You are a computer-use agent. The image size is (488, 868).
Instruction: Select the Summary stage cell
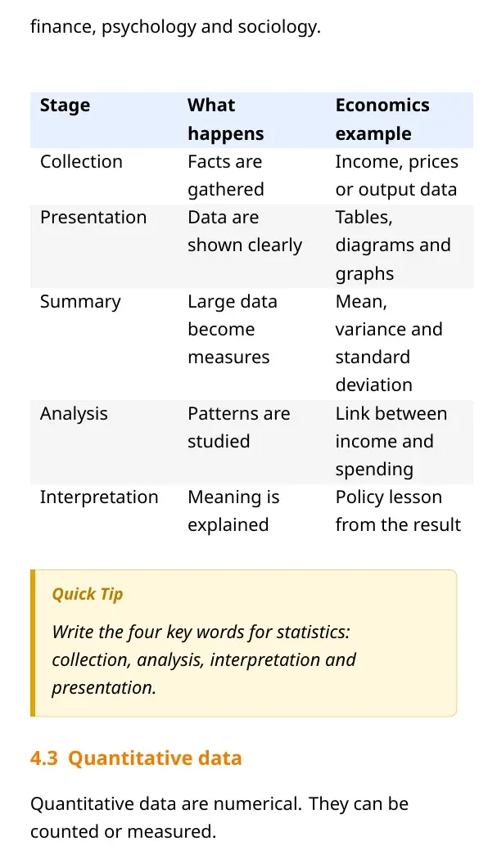104,344
